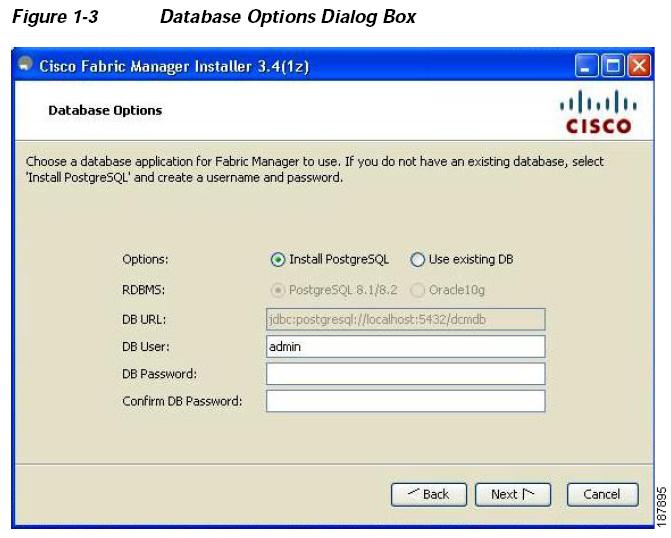The width and height of the screenshot is (671, 538).
Task: Click the 'Choose a database application' instruction text
Action: pyautogui.click(x=315, y=169)
